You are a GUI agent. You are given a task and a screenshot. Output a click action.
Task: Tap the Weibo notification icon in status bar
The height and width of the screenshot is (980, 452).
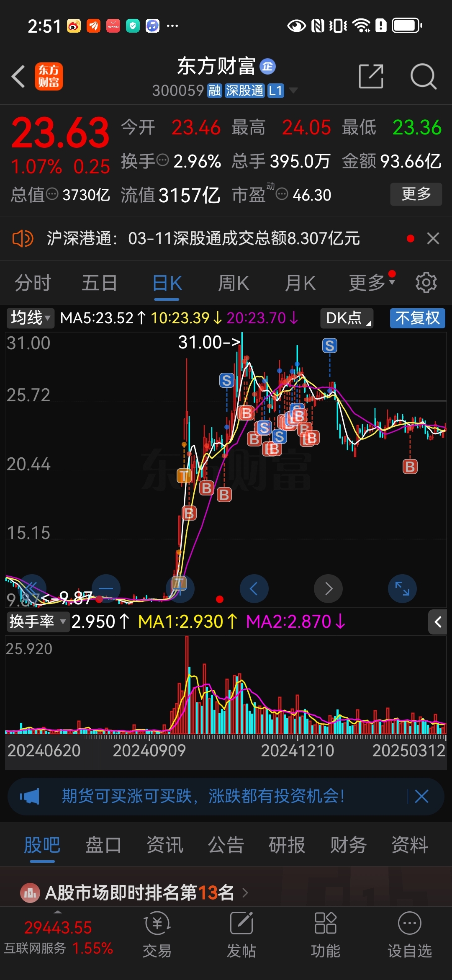pos(74,26)
